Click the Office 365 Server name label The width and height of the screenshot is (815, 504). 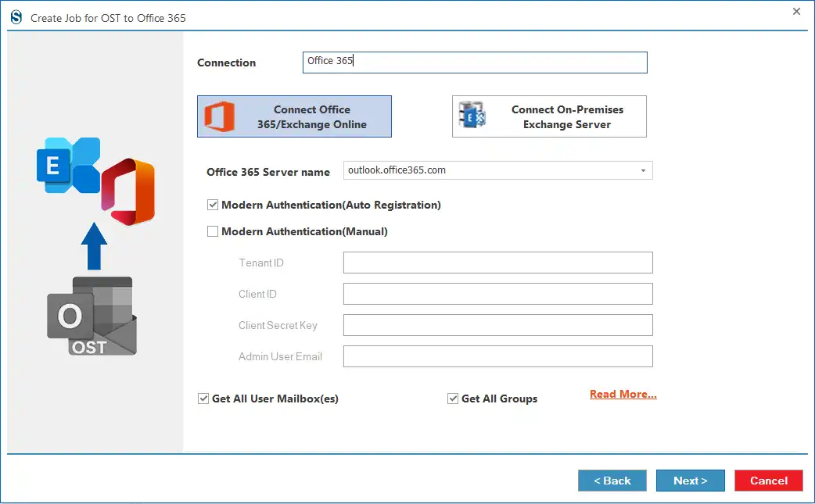point(268,172)
